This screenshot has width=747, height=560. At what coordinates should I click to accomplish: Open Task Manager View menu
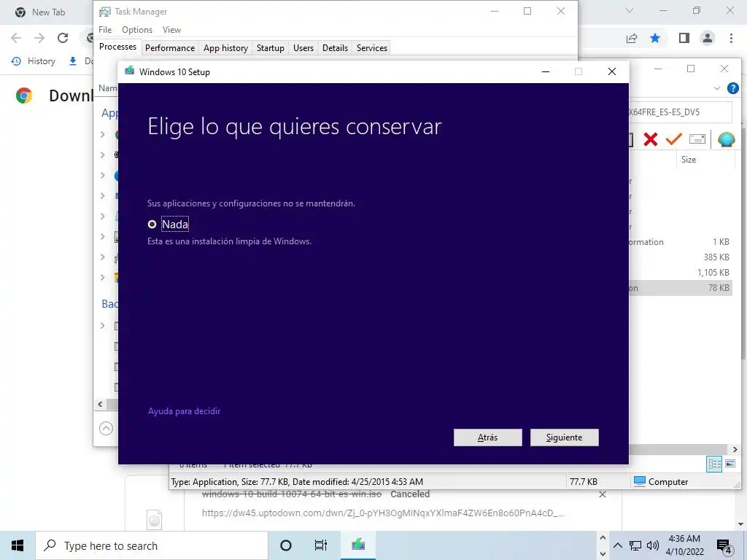click(x=171, y=29)
